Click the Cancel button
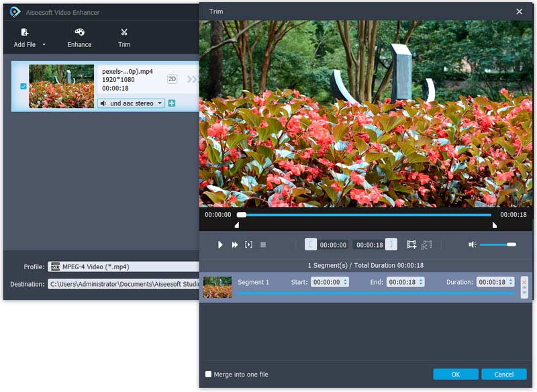 click(503, 374)
